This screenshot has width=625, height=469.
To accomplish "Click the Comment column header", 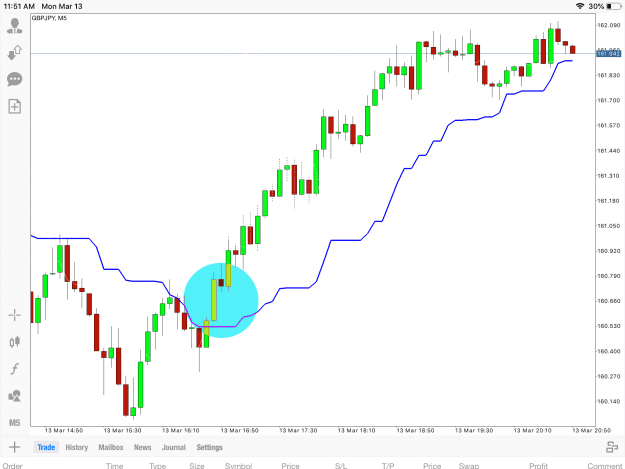I will click(x=604, y=465).
